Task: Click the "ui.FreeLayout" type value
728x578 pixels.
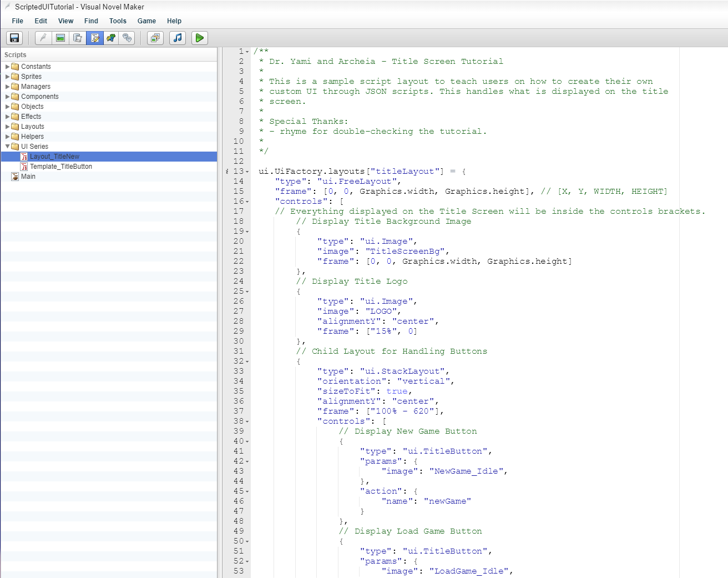Action: tap(357, 182)
